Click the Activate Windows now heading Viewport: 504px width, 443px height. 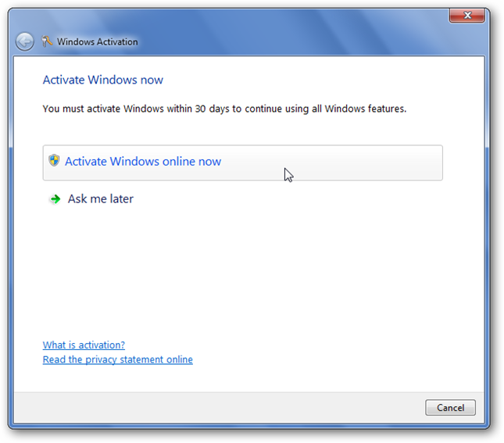[x=103, y=80]
